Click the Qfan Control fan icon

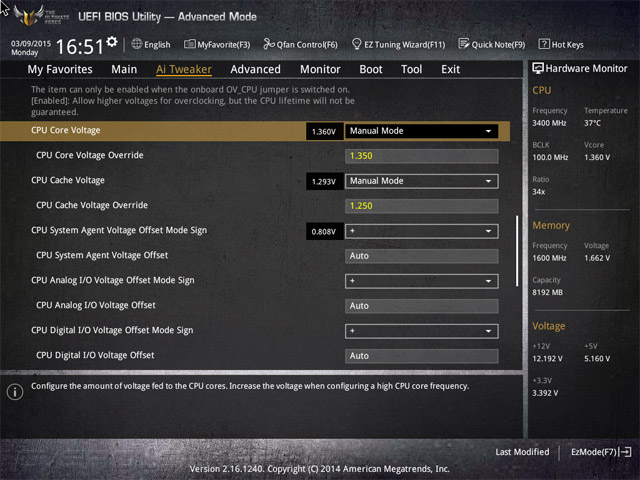[x=269, y=44]
